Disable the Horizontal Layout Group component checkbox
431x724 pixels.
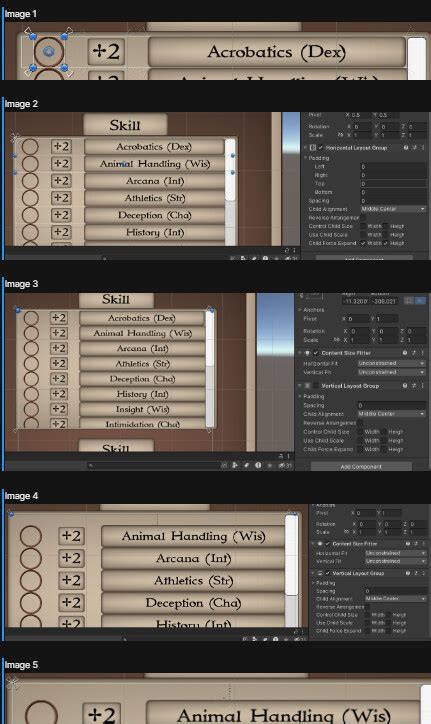coord(321,148)
